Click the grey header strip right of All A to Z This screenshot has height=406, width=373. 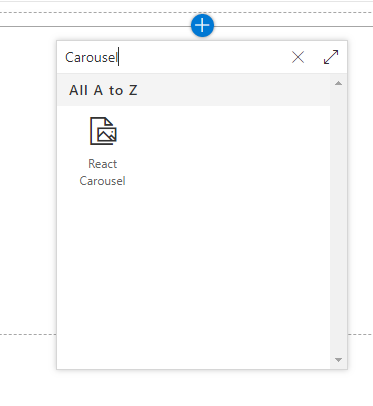tap(233, 90)
